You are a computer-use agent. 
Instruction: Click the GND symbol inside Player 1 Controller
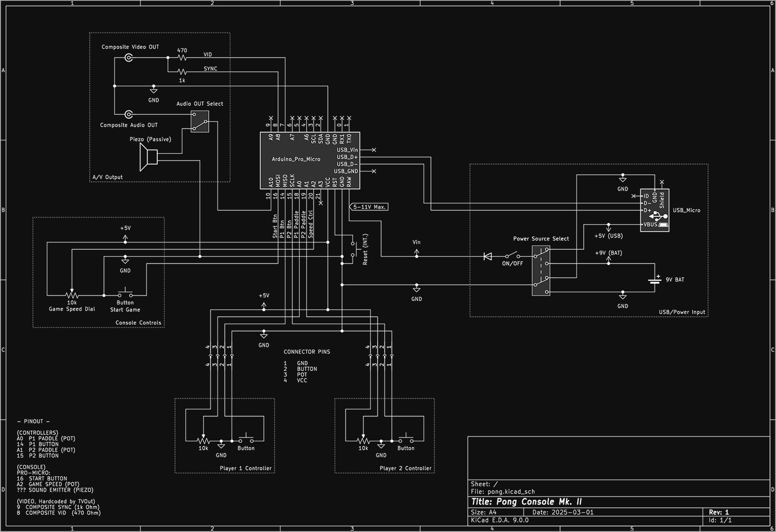pyautogui.click(x=221, y=445)
